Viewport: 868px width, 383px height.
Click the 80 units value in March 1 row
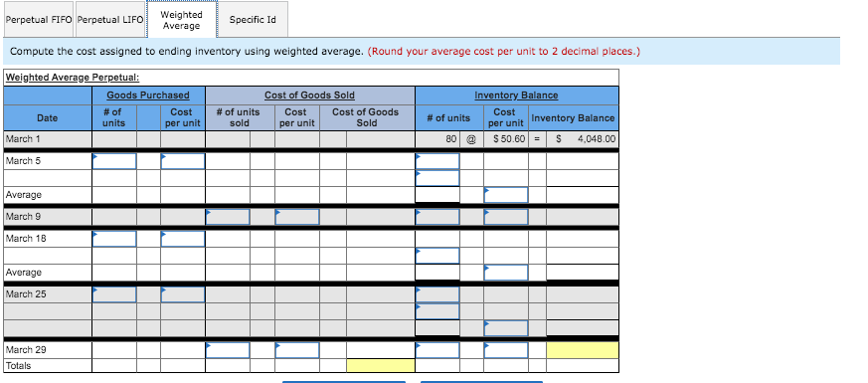point(451,139)
